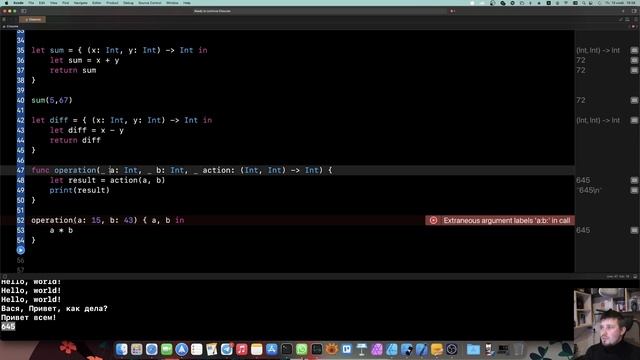This screenshot has width=640, height=360.
Task: Open the Xcode menu
Action: (18, 3)
